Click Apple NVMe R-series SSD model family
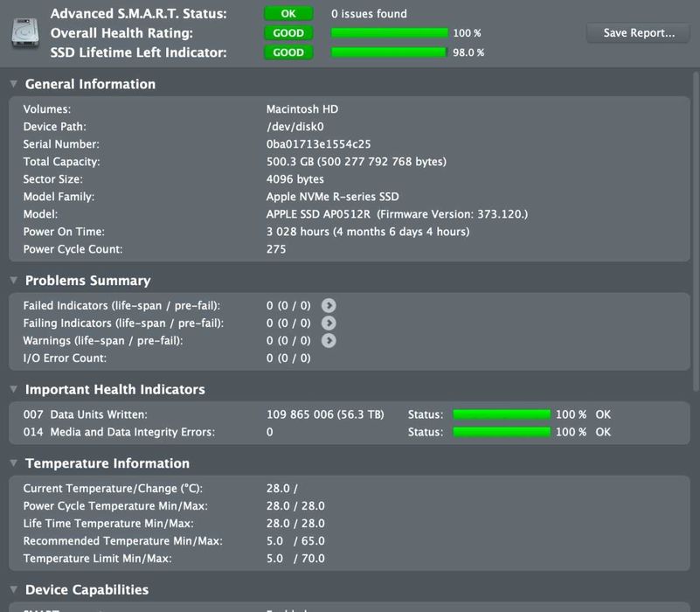This screenshot has height=612, width=700. [x=333, y=197]
